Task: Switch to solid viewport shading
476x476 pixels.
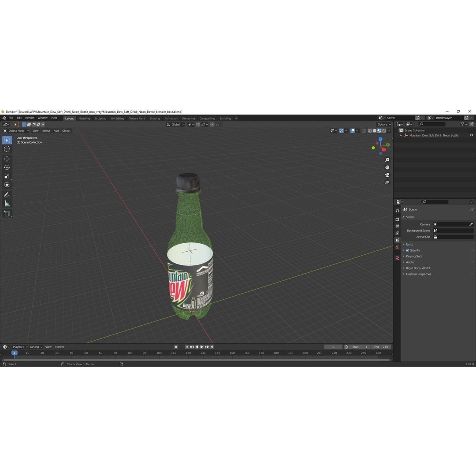Action: point(375,131)
